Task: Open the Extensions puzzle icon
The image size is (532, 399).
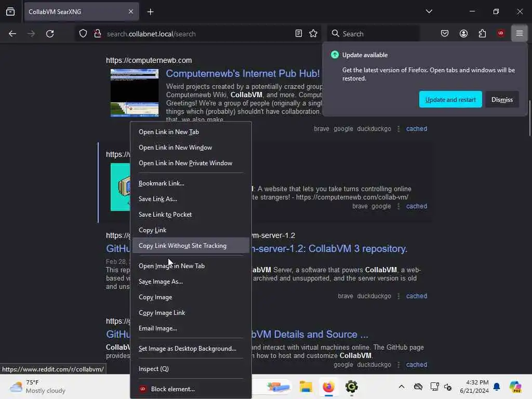Action: [483, 34]
